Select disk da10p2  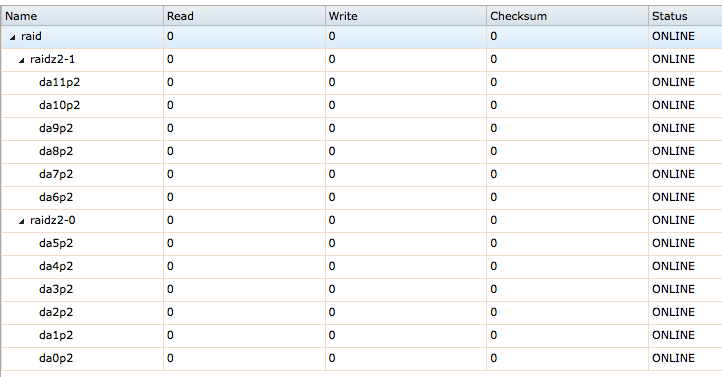(x=361, y=106)
